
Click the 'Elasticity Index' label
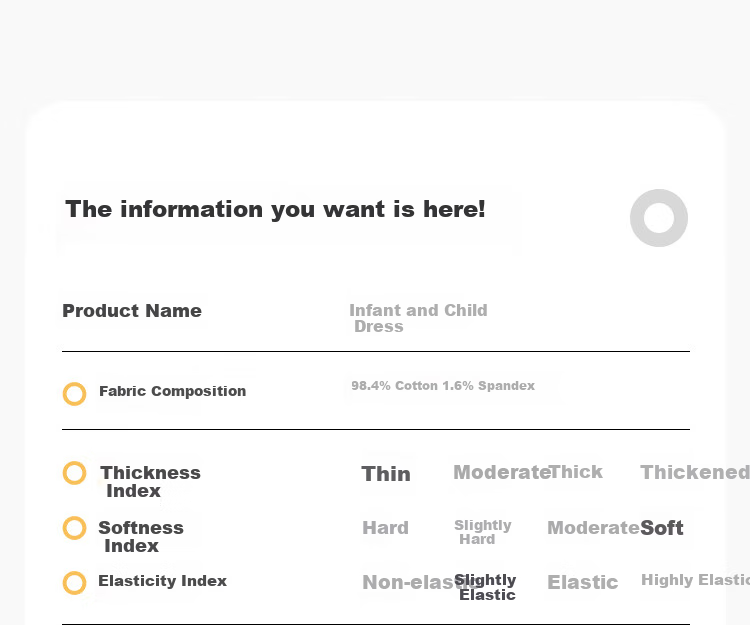point(163,581)
